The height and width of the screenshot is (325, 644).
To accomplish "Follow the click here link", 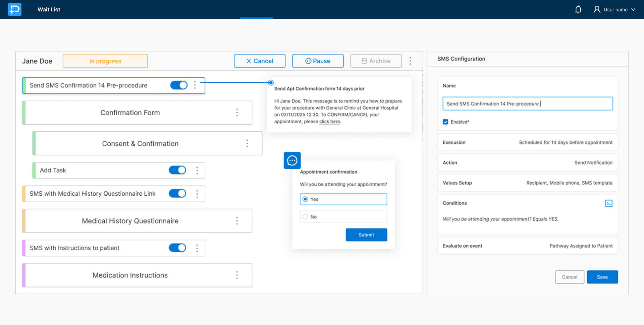I will click(x=329, y=122).
